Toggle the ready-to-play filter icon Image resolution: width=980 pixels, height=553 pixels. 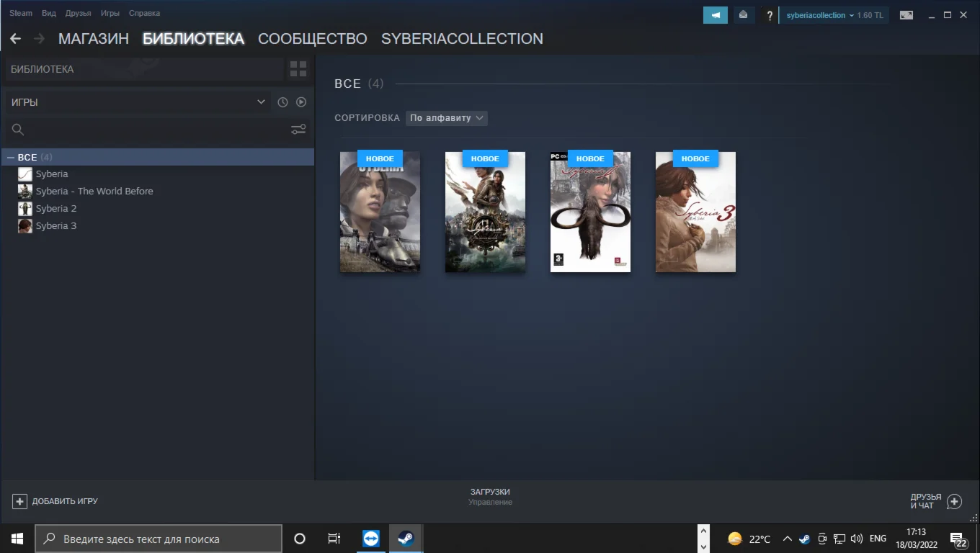301,102
